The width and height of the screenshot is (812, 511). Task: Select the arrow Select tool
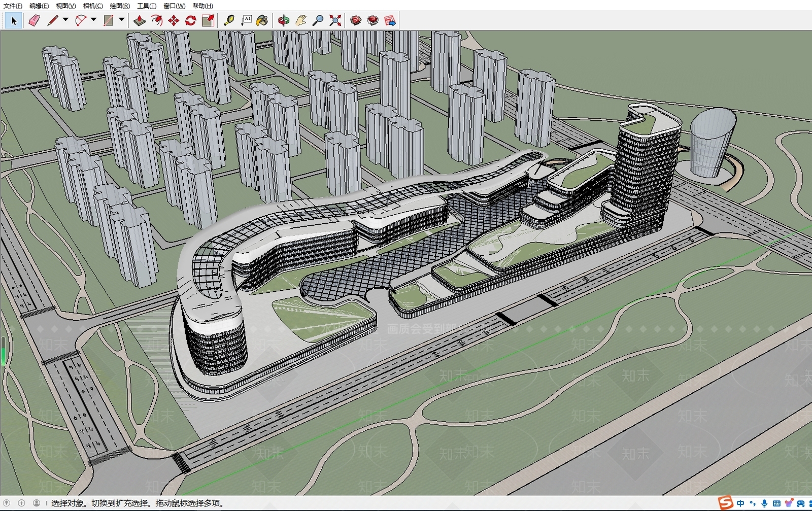tap(14, 21)
